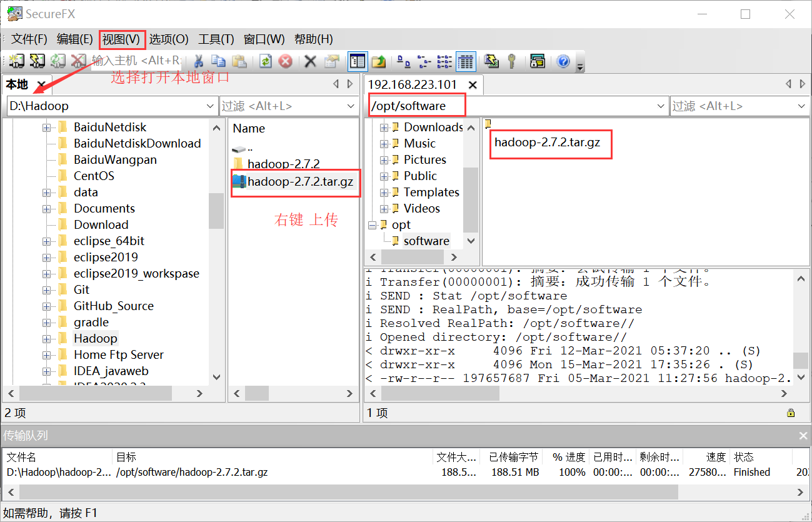Open the remote 过滤 filter dropdown
Screen dimensions: 812x522
pyautogui.click(x=803, y=106)
